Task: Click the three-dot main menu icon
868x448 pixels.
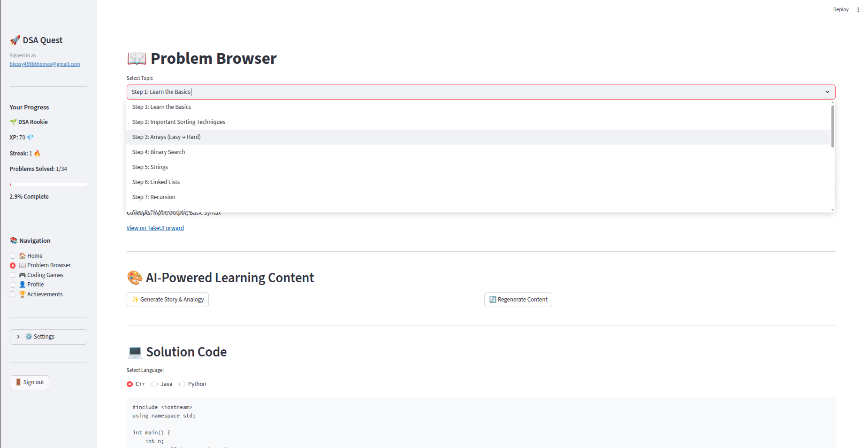Action: pyautogui.click(x=858, y=10)
